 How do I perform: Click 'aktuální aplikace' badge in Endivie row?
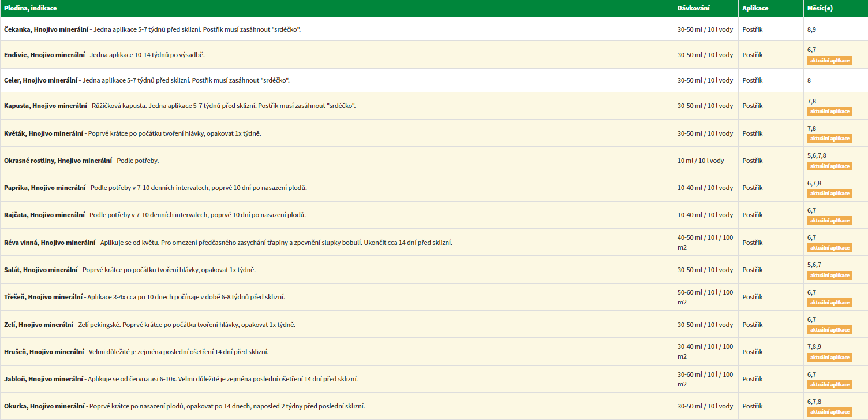coord(829,61)
